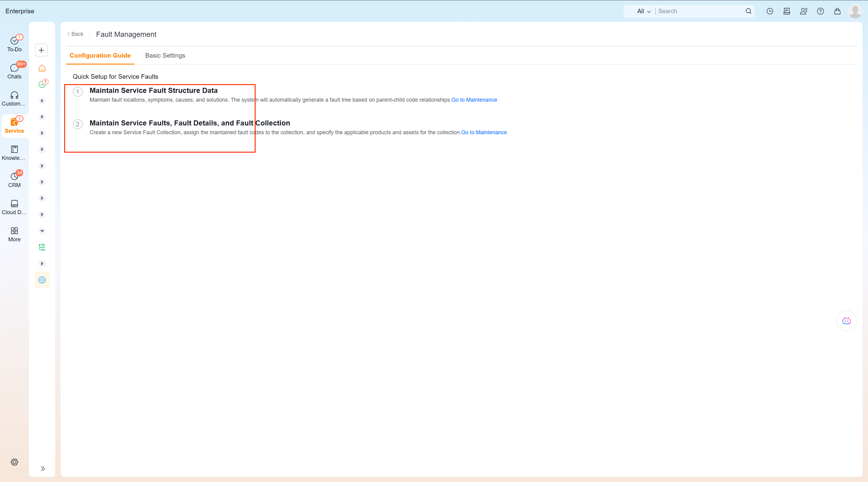The image size is (868, 482).
Task: Click the step 2 circle number
Action: coord(77,125)
